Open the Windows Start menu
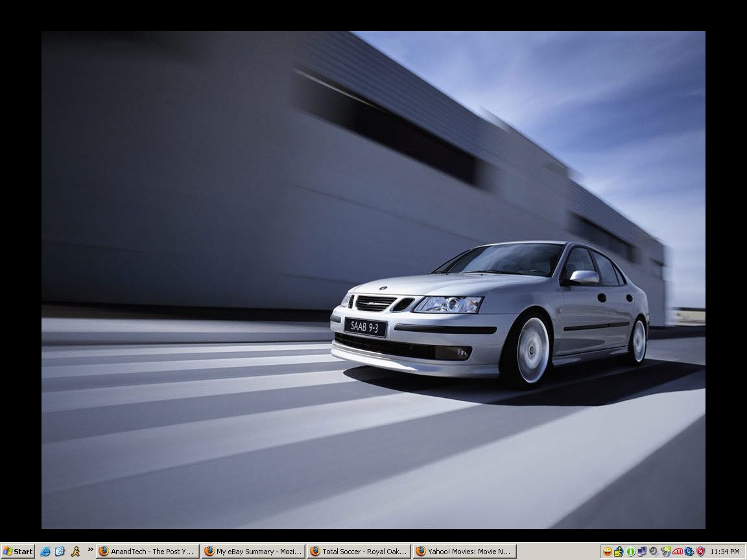Screen dimensions: 747x560 pos(18,552)
